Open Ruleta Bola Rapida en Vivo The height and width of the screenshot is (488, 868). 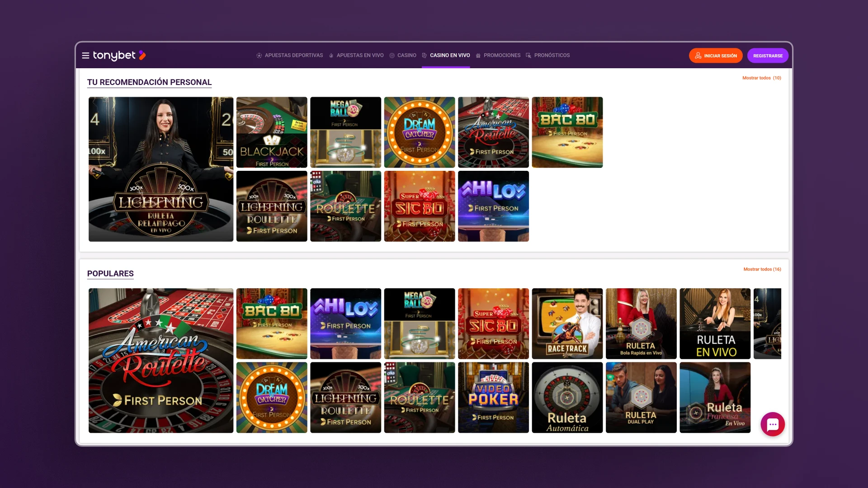coord(641,324)
